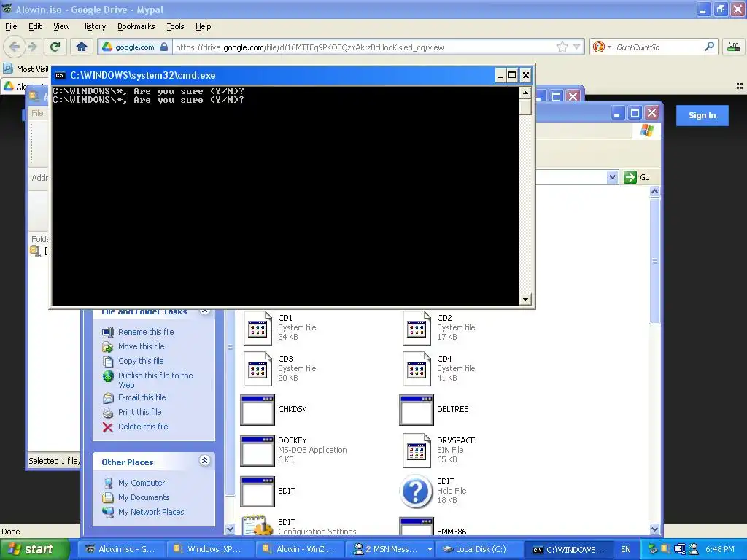
Task: Open the Edit menu
Action: pyautogui.click(x=35, y=26)
